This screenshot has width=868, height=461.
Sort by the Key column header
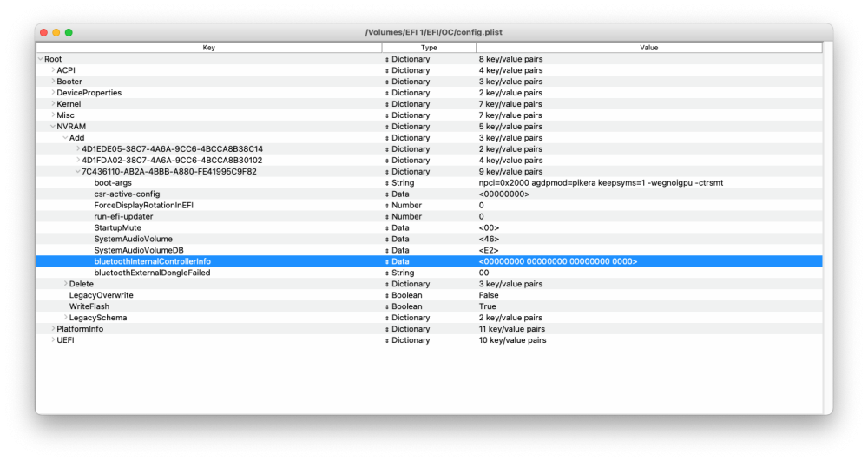(208, 48)
